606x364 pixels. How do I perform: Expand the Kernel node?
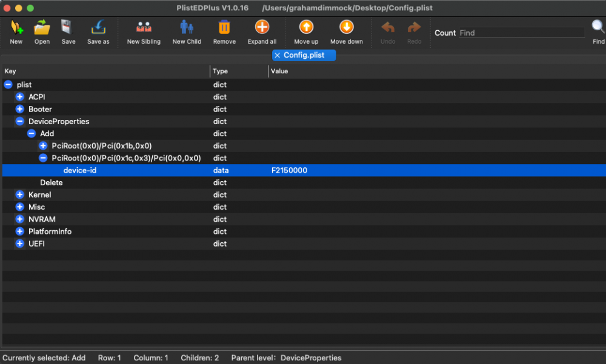tap(20, 195)
